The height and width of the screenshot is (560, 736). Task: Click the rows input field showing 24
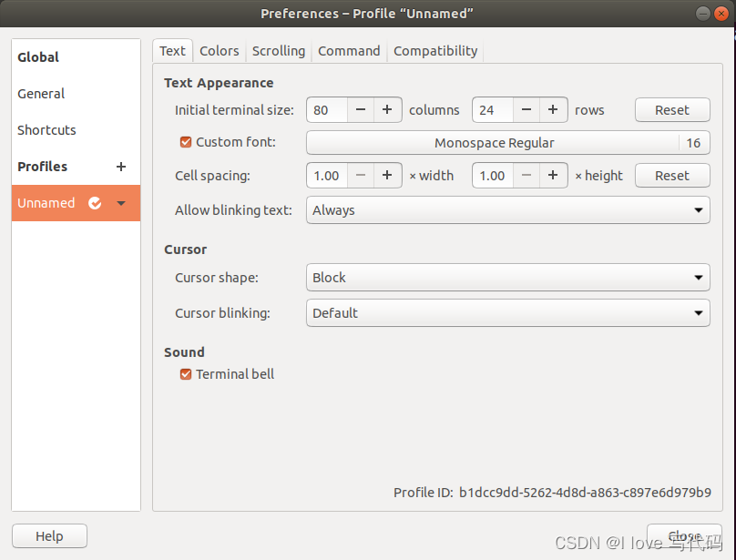[493, 110]
